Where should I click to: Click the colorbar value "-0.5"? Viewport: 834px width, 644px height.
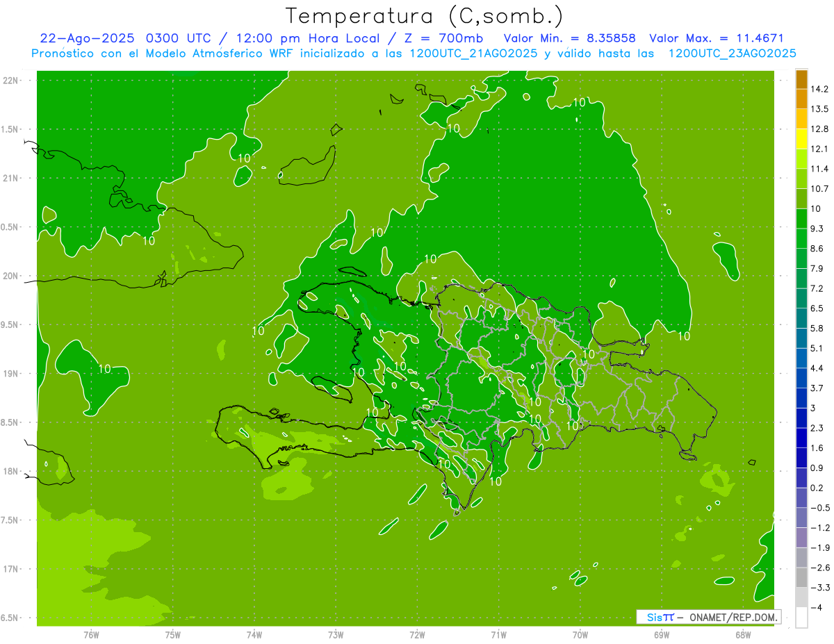tap(820, 508)
